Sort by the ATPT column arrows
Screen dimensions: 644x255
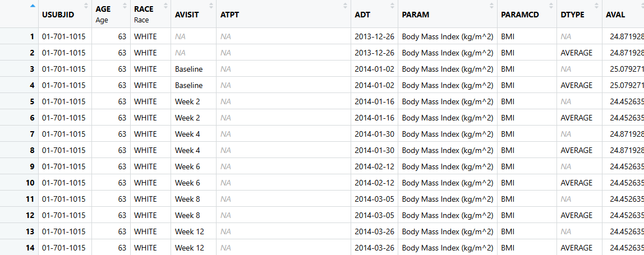345,6
